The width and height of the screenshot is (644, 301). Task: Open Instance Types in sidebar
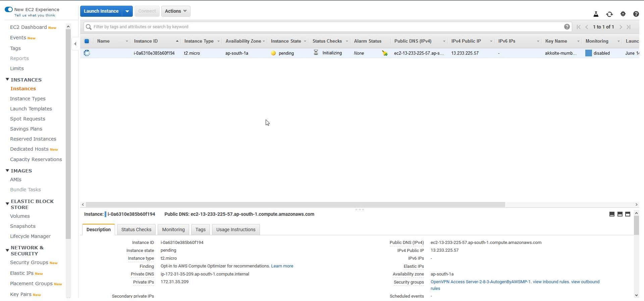28,99
